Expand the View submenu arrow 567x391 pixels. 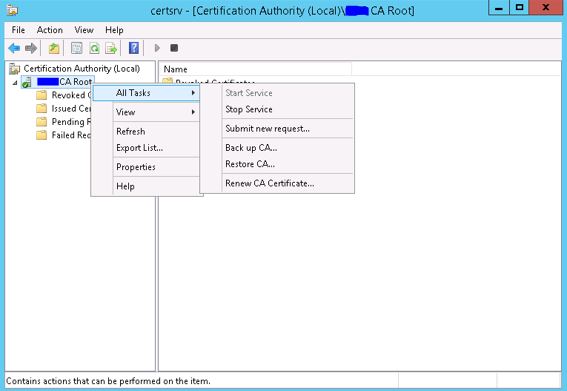(193, 112)
